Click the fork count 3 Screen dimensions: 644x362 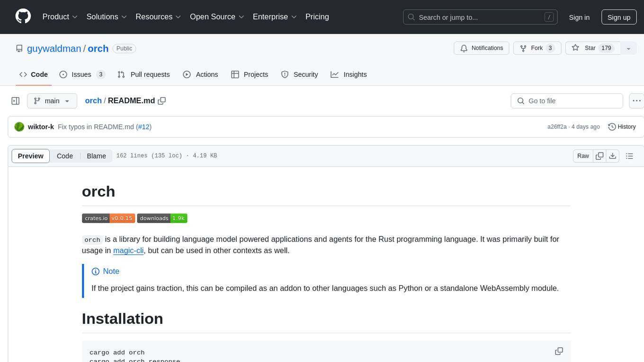coord(550,48)
